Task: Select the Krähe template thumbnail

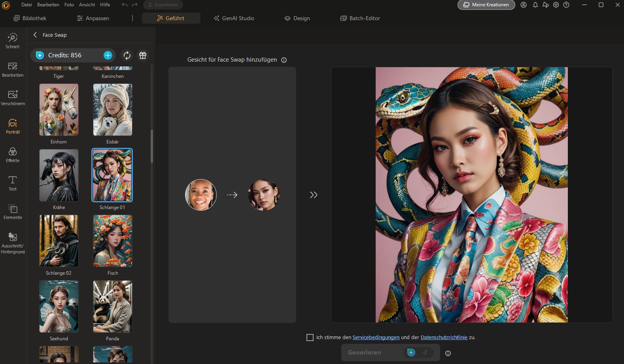Action: tap(59, 175)
